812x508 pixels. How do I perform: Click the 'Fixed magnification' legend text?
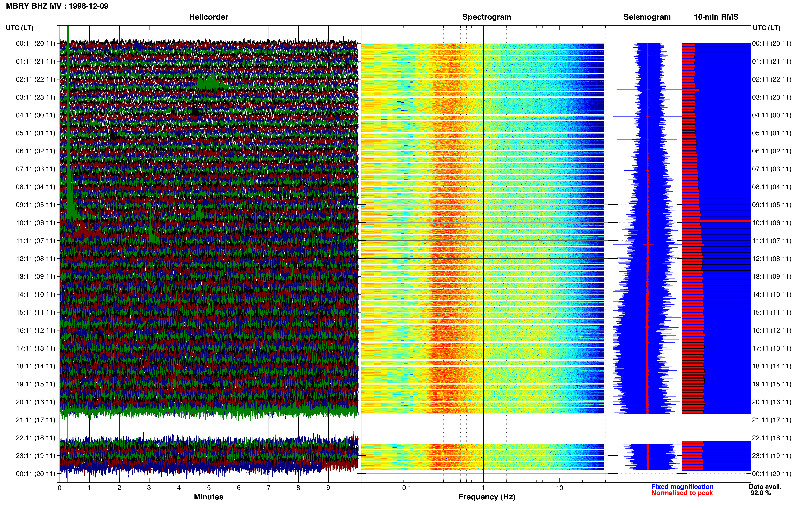point(682,487)
